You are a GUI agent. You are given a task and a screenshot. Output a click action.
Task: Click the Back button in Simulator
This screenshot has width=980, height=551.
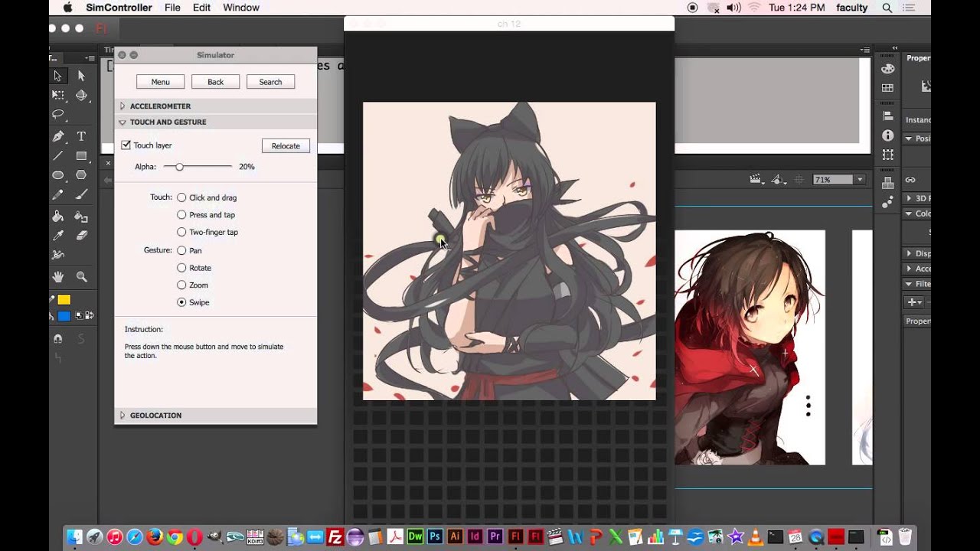point(216,82)
